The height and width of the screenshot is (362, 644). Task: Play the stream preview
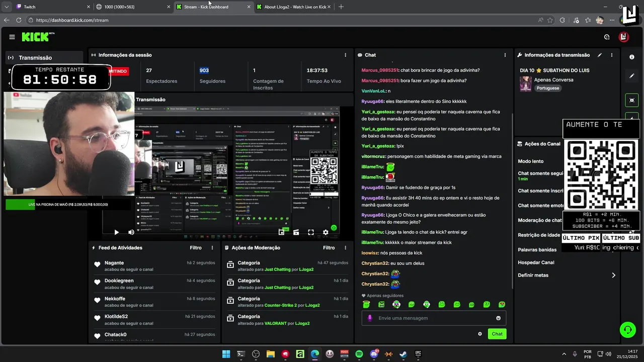pos(116,232)
